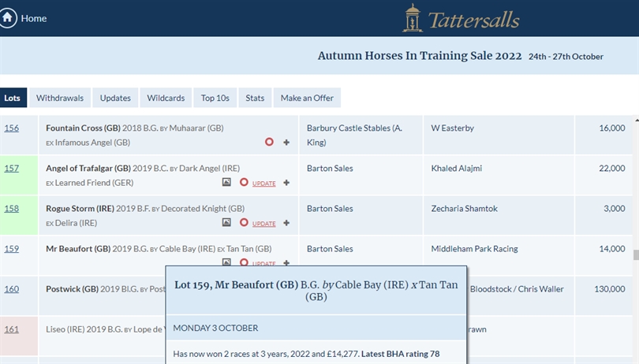The image size is (639, 364).
Task: Open lot 160 link
Action: 11,289
